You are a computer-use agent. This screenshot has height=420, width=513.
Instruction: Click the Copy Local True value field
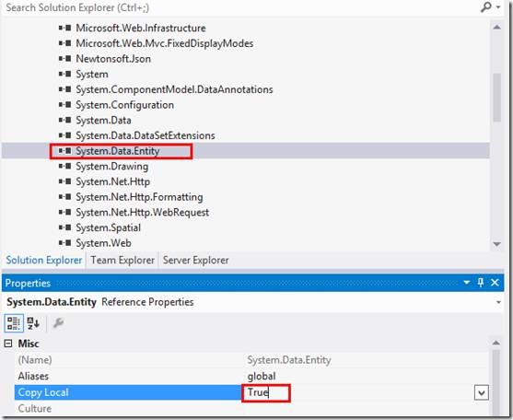click(265, 392)
